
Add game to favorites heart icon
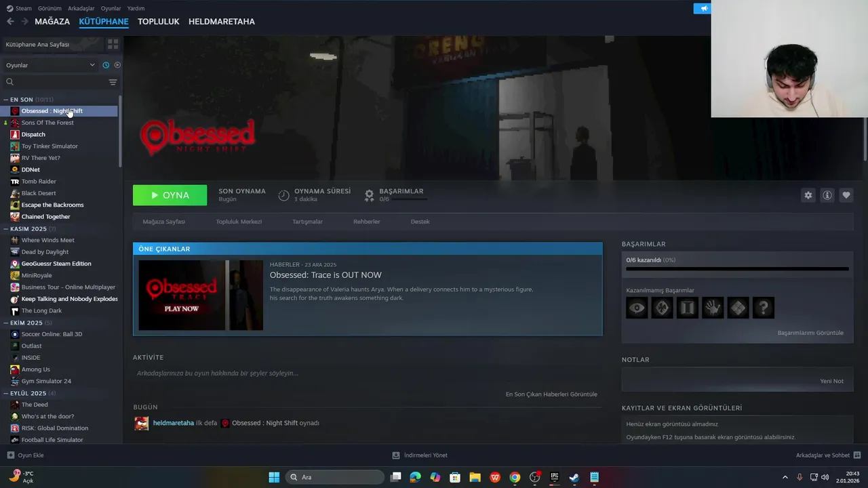[846, 195]
